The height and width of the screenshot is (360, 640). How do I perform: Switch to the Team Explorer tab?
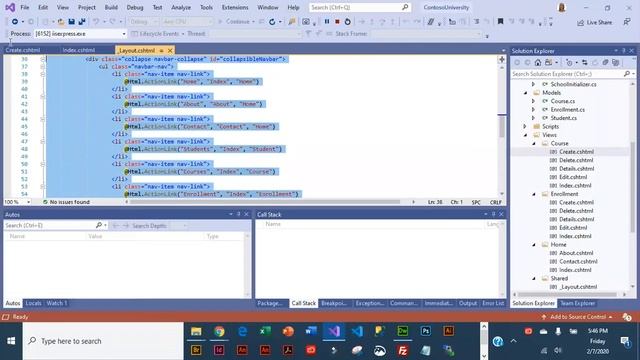click(577, 303)
